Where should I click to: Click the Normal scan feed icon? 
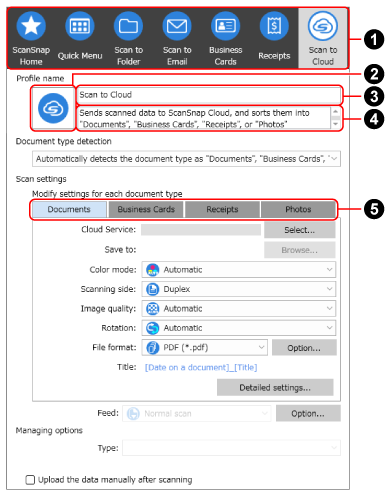[x=133, y=414]
